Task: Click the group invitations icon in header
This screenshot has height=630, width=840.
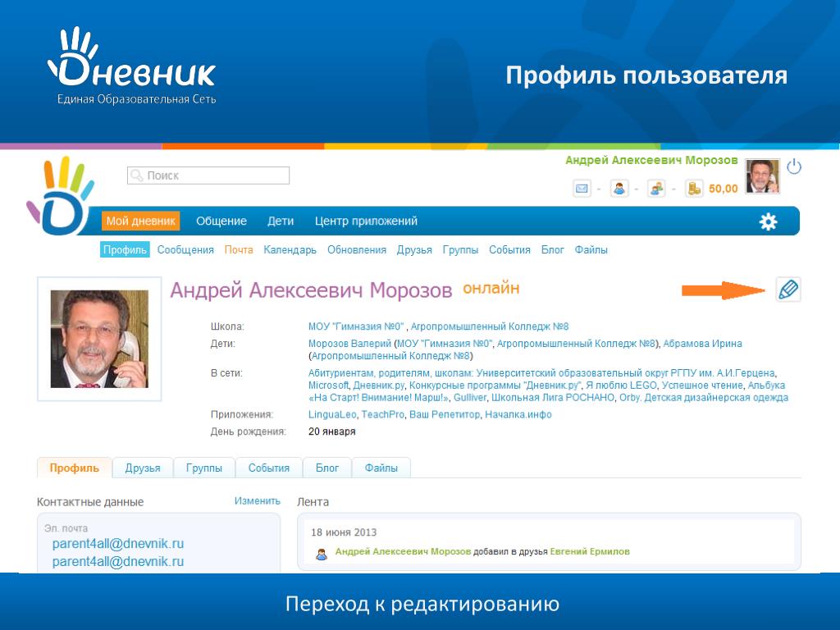Action: [656, 189]
